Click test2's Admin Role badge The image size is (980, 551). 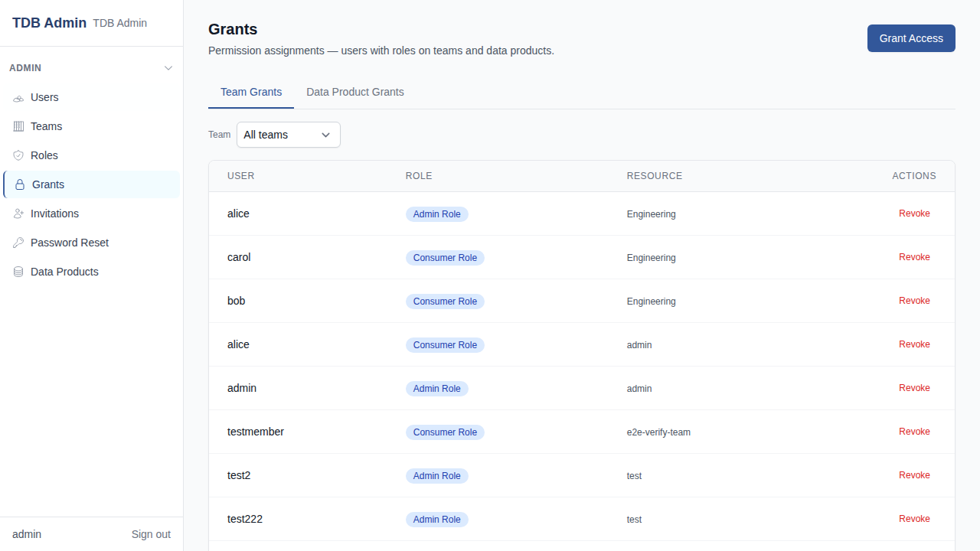[436, 476]
